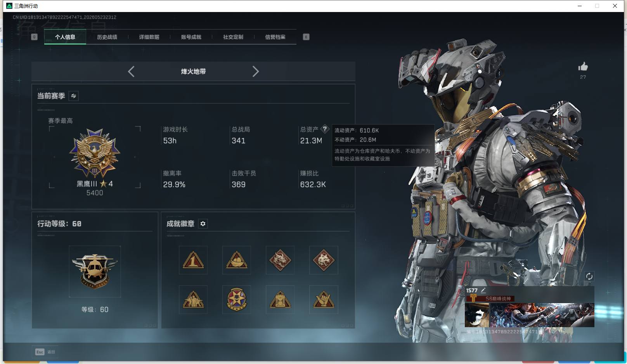
Task: Select the triangle hat badge
Action: coord(237,260)
